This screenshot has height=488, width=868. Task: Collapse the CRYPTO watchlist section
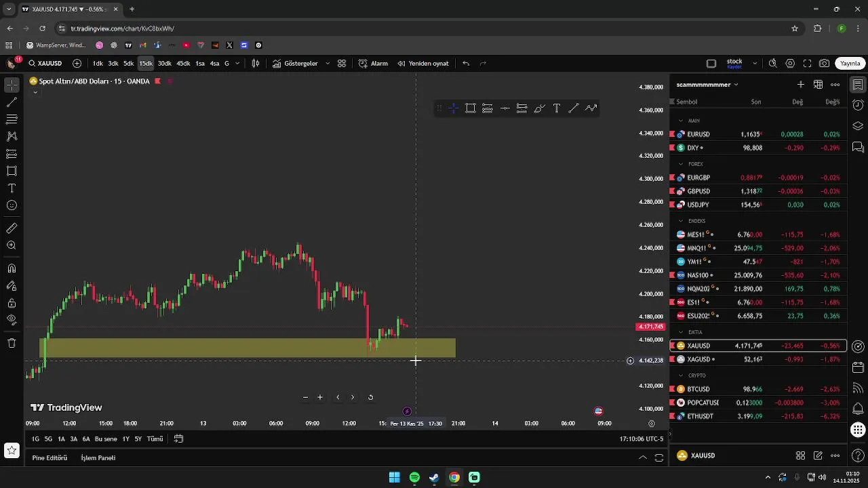[682, 375]
